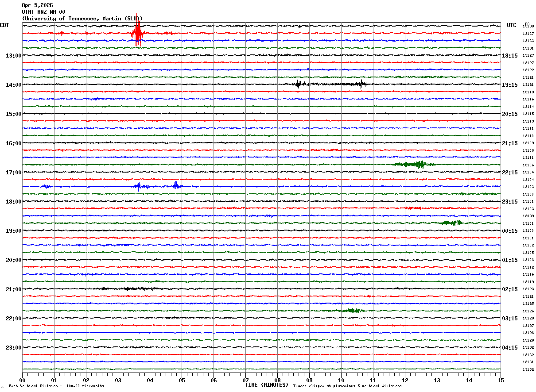
Task: Click minute tick label "15" on bottom axis
Action: point(501,380)
